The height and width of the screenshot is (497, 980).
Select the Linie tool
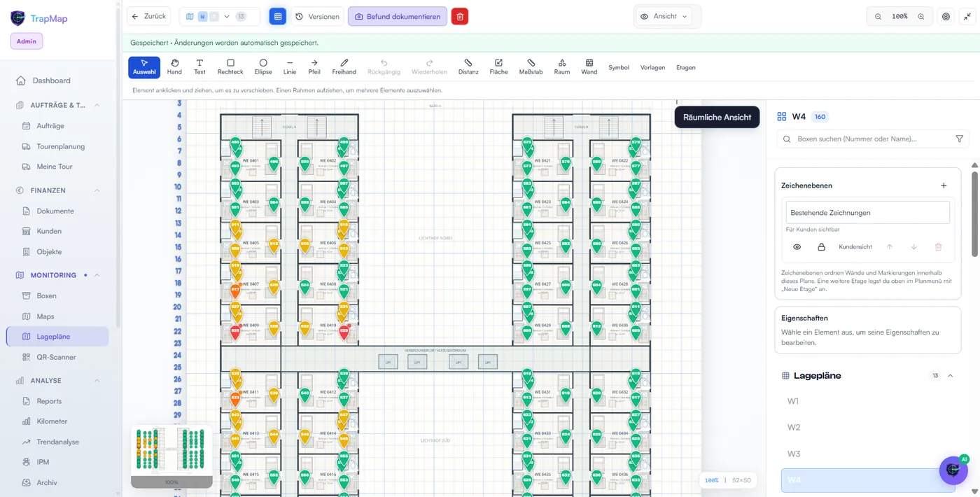tap(290, 67)
